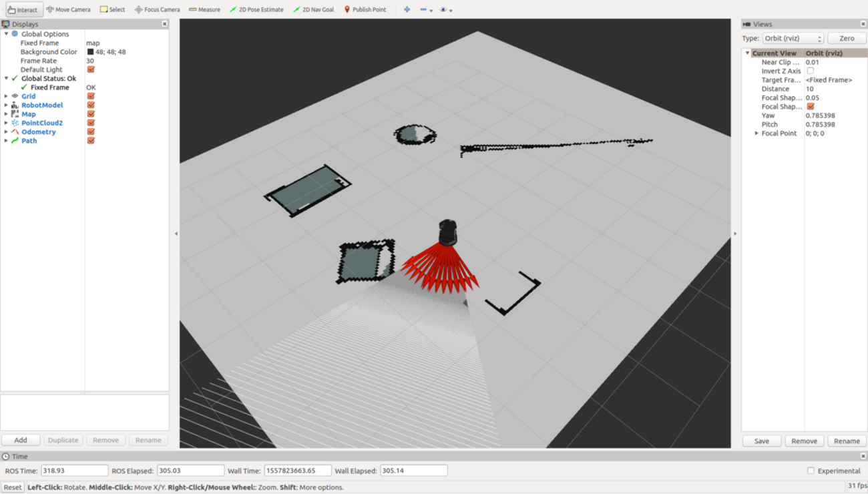868x494 pixels.
Task: Activate the 2D Nav Goal tool
Action: [314, 9]
